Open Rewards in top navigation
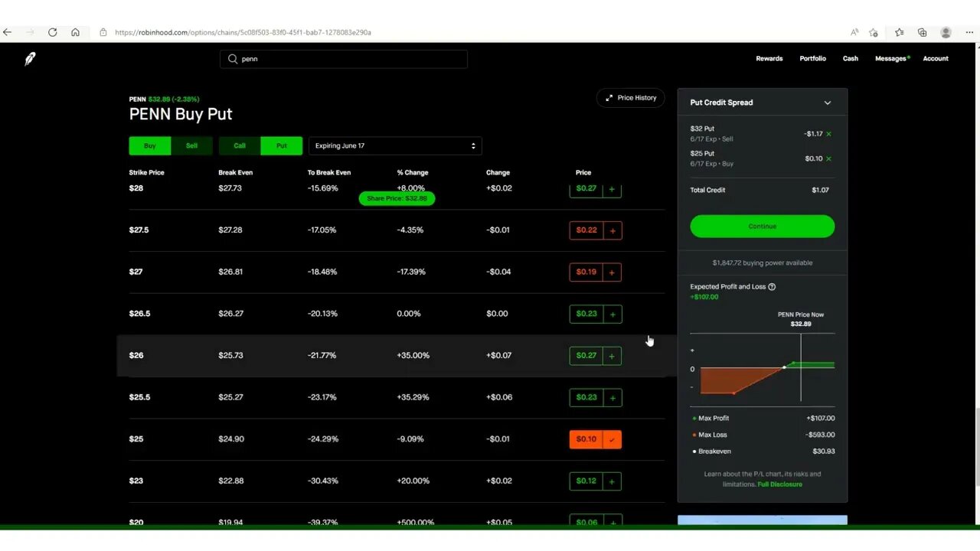The height and width of the screenshot is (551, 980). 769,58
